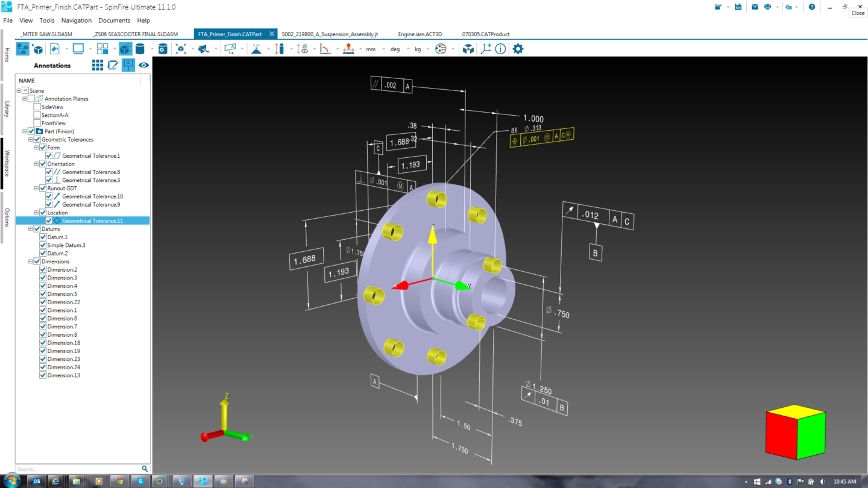Open the help question mark icon

pyautogui.click(x=812, y=7)
